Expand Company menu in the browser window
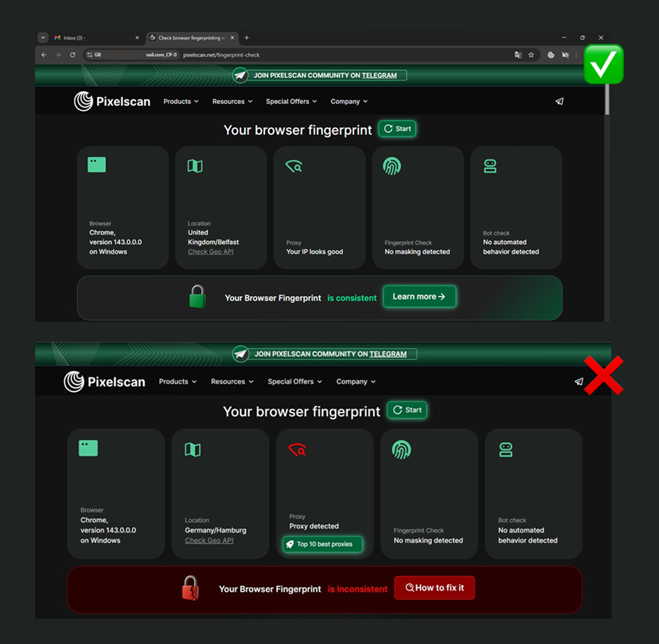The height and width of the screenshot is (644, 659). tap(349, 102)
